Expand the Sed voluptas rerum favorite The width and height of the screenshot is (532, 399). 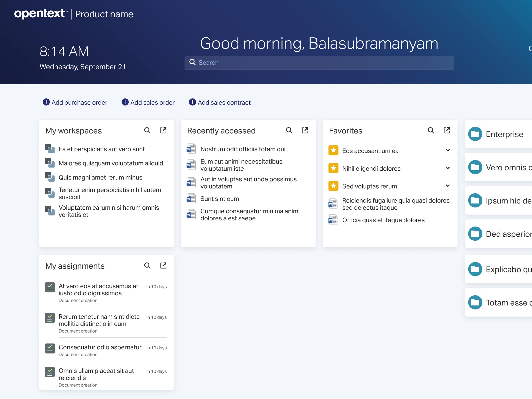point(448,186)
